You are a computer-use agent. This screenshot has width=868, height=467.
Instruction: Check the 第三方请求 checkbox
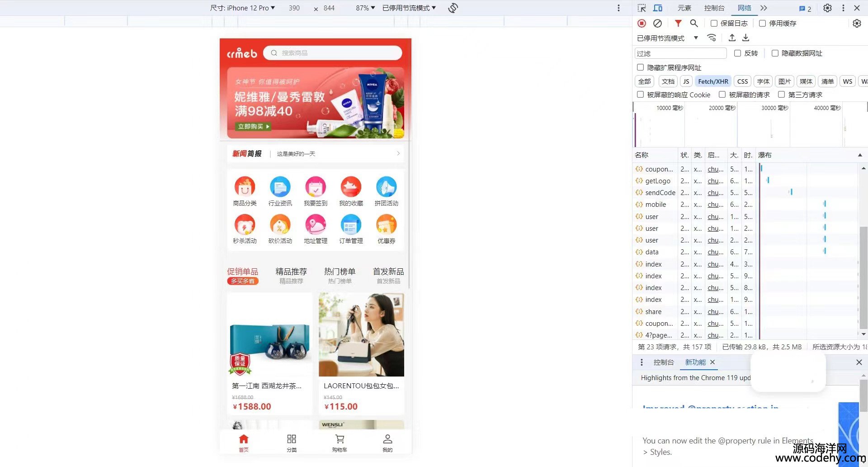(x=781, y=94)
